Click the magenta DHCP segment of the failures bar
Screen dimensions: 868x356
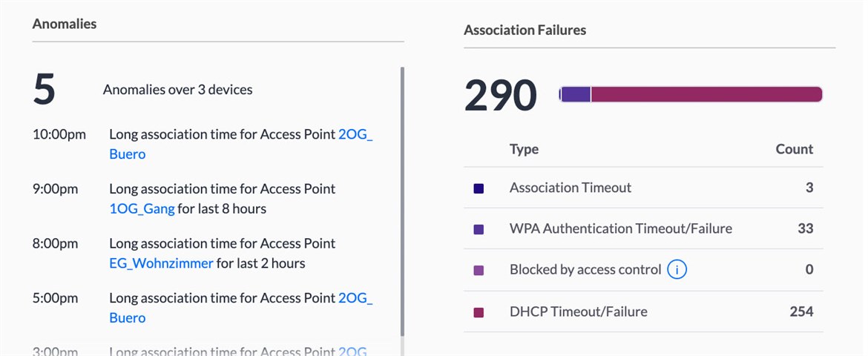[706, 94]
